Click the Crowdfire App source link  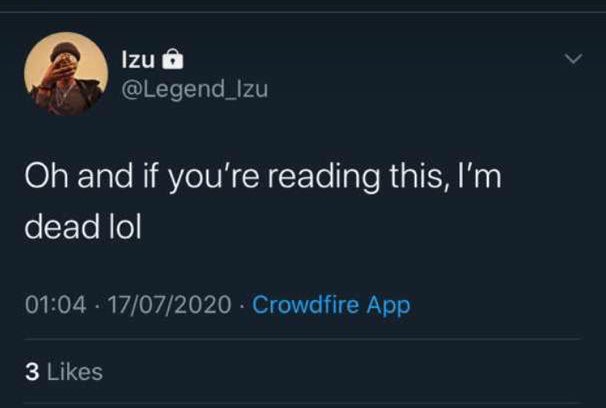tap(331, 305)
